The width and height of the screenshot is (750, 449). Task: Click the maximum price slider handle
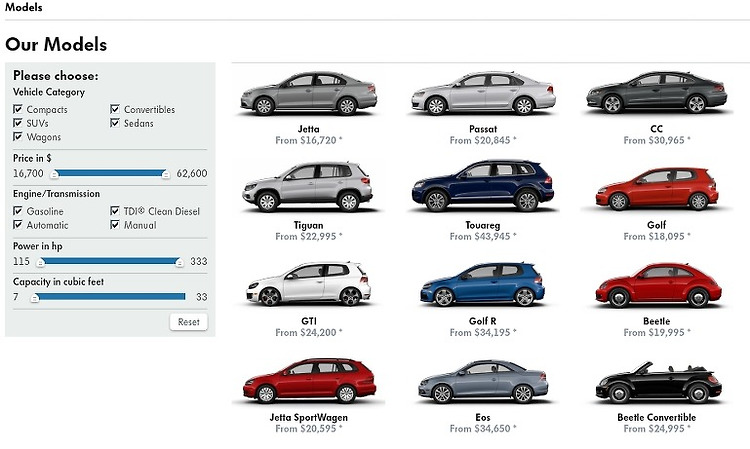click(x=165, y=175)
